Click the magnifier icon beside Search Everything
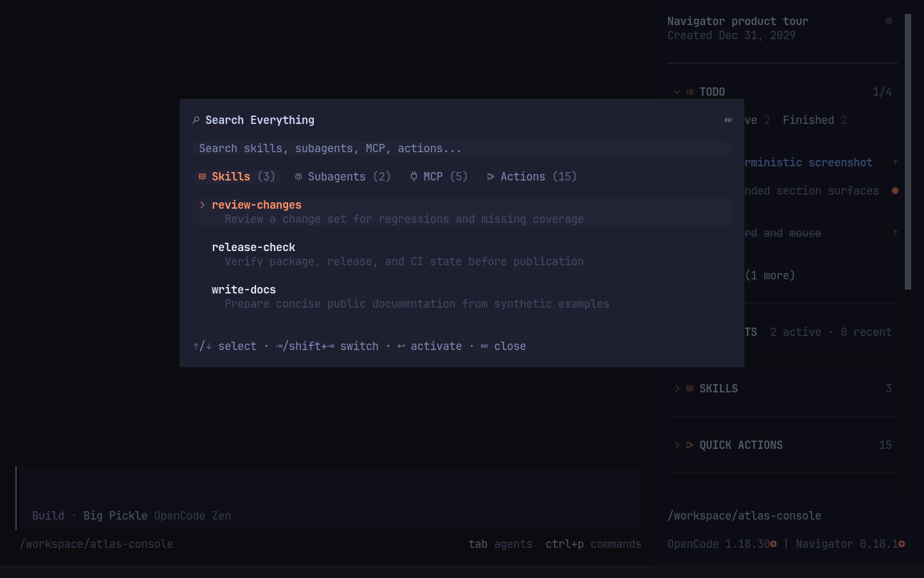 coord(196,120)
